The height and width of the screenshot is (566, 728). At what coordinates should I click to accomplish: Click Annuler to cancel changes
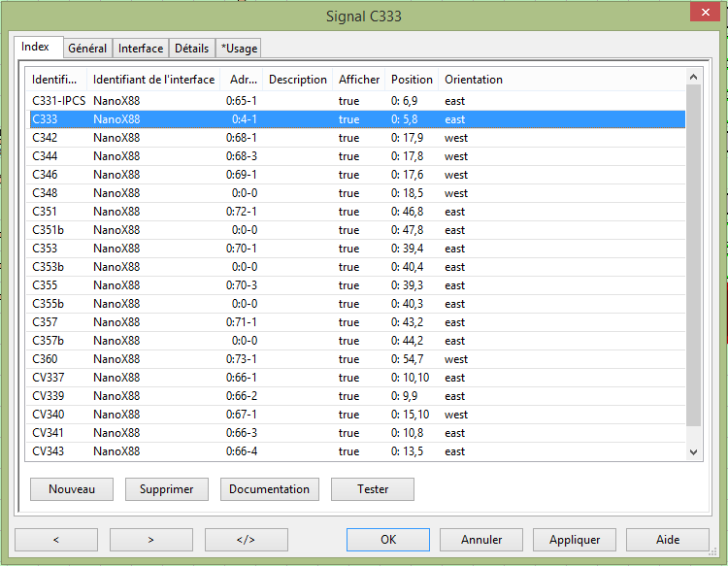click(x=481, y=540)
